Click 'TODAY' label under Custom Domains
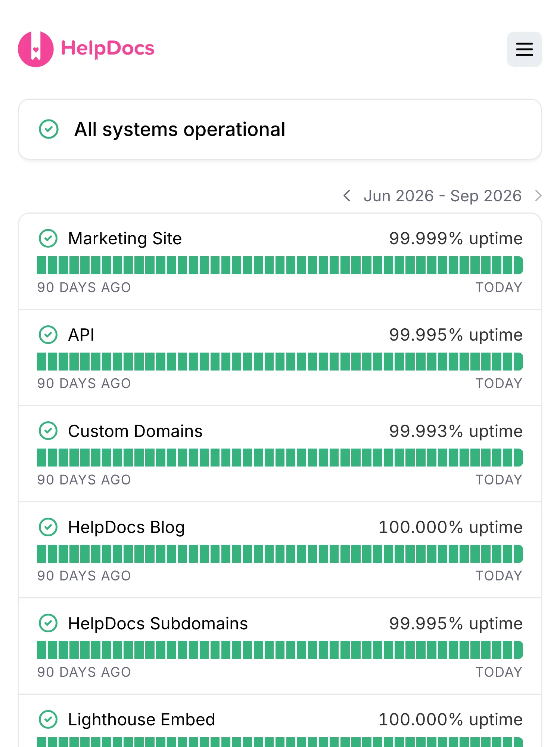 (x=499, y=480)
